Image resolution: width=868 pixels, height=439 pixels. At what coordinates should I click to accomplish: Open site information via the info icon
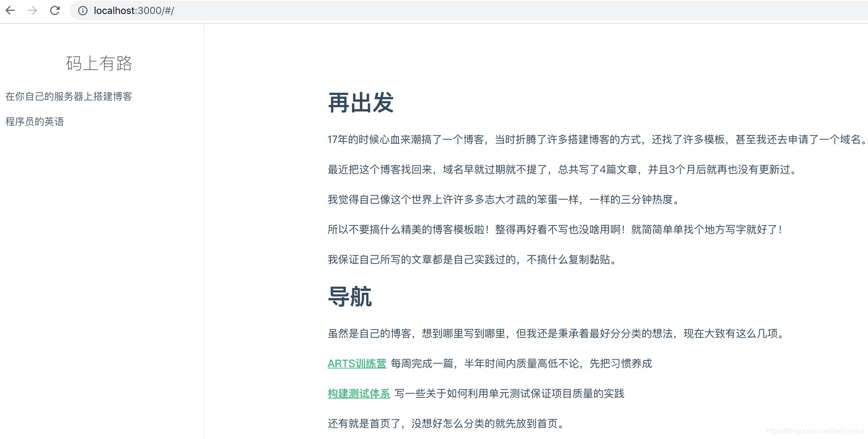(x=82, y=10)
